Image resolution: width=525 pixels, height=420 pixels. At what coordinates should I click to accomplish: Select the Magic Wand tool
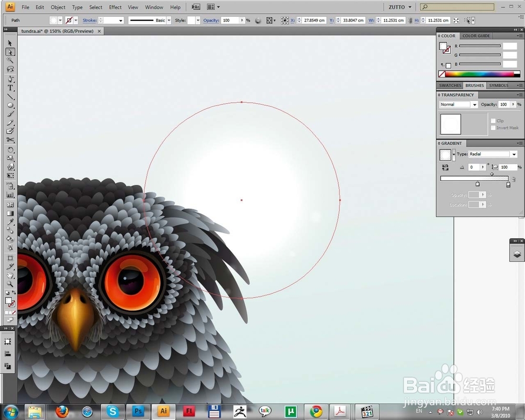click(10, 60)
